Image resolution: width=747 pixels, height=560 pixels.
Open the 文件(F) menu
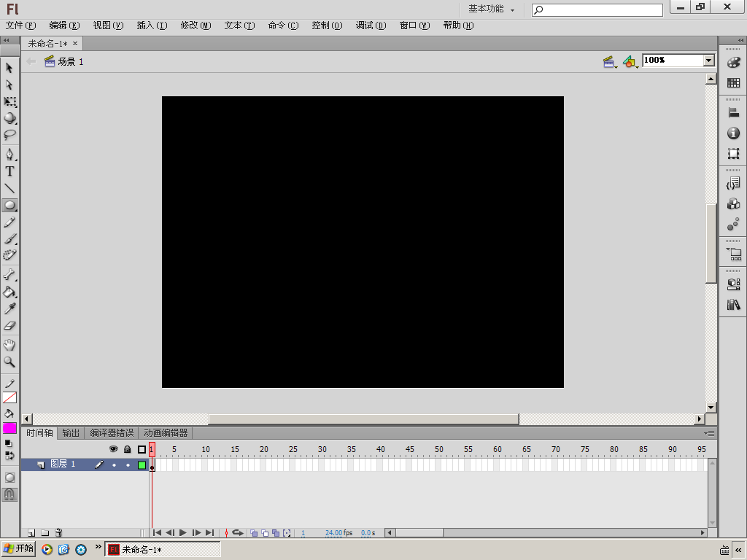[x=20, y=26]
